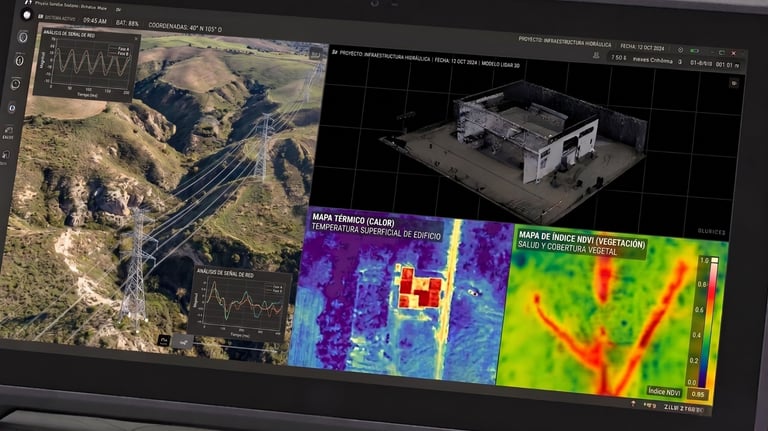Click the map overlay icon on aerial view
The height and width of the screenshot is (431, 768).
[315, 53]
